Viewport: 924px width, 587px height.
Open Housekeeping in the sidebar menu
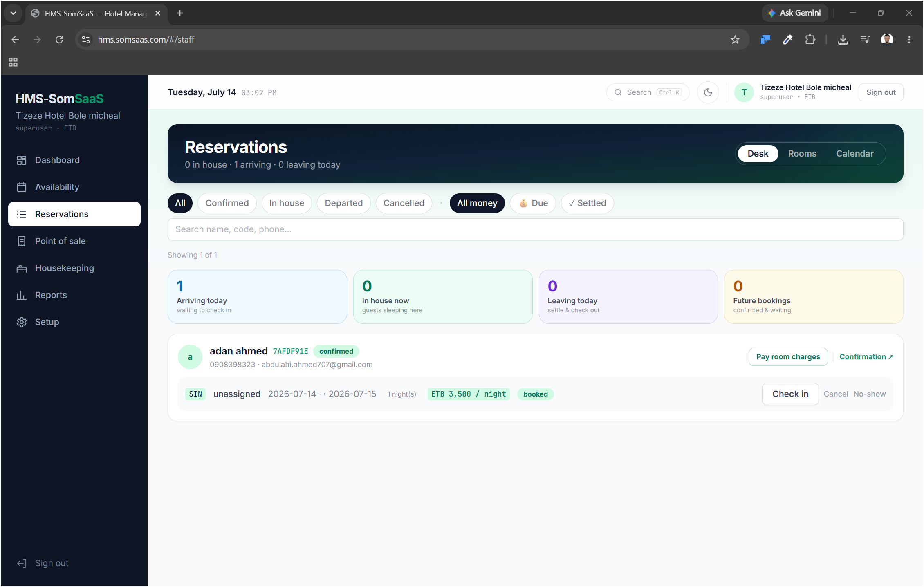[x=74, y=268]
